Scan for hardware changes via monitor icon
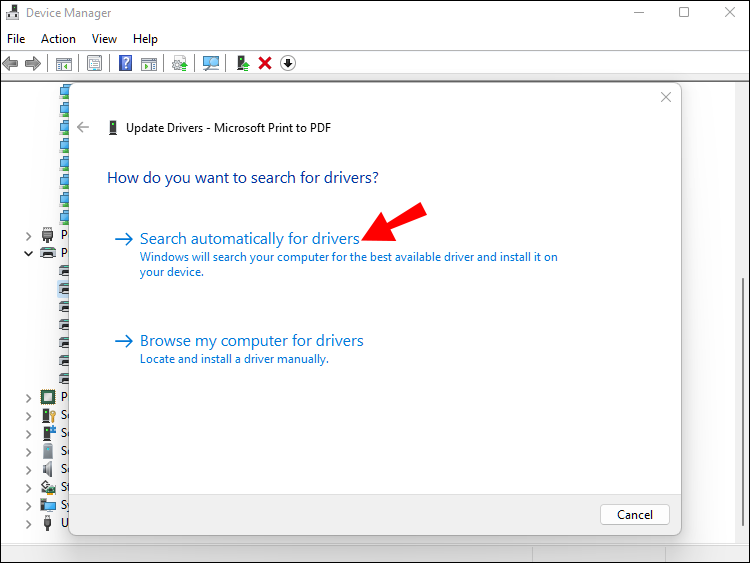Viewport: 750px width, 563px height. coord(211,63)
